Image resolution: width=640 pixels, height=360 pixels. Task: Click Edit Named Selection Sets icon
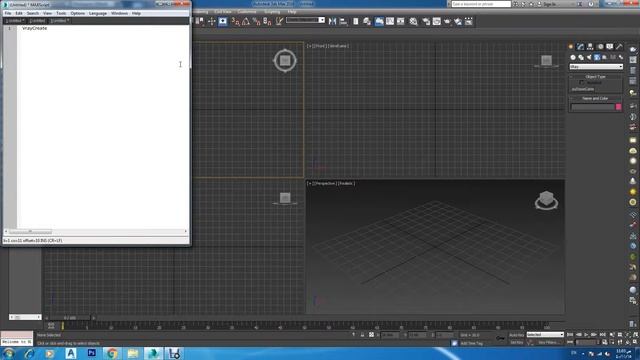(x=279, y=21)
